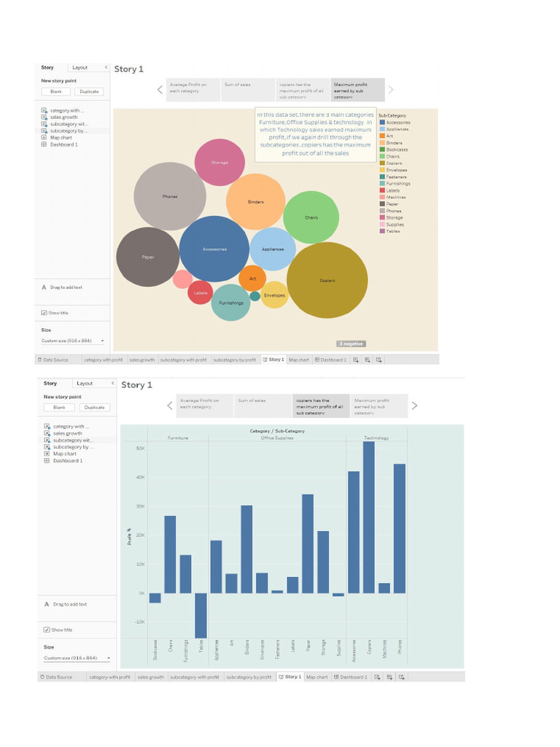This screenshot has height=747, width=560.
Task: Click the sheet icon beside 'sales growth' in the bubble chart window
Action: (44, 117)
